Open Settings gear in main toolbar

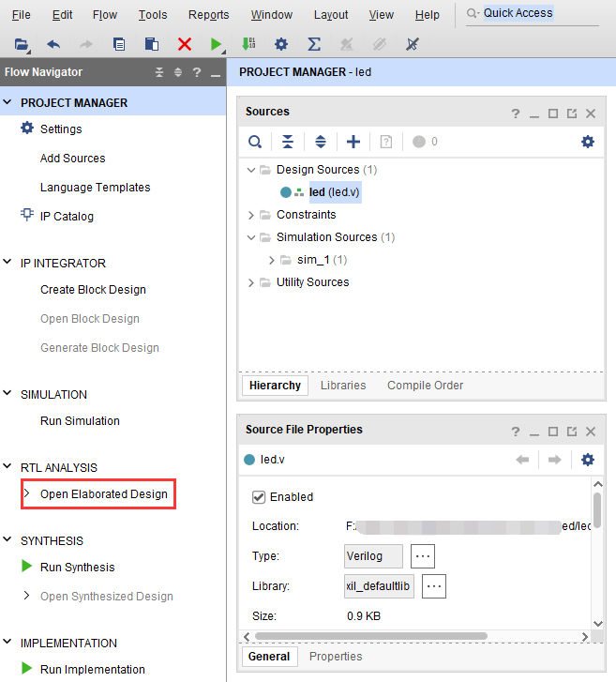(x=281, y=44)
